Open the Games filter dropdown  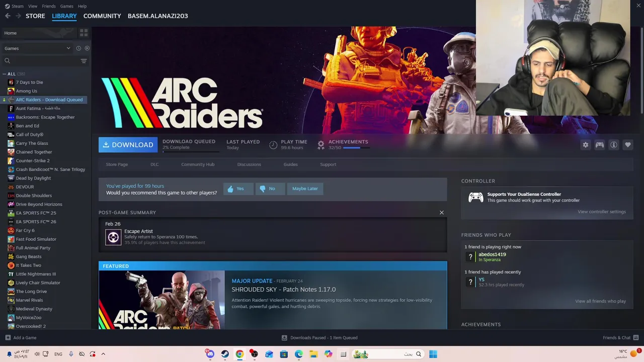[x=37, y=48]
